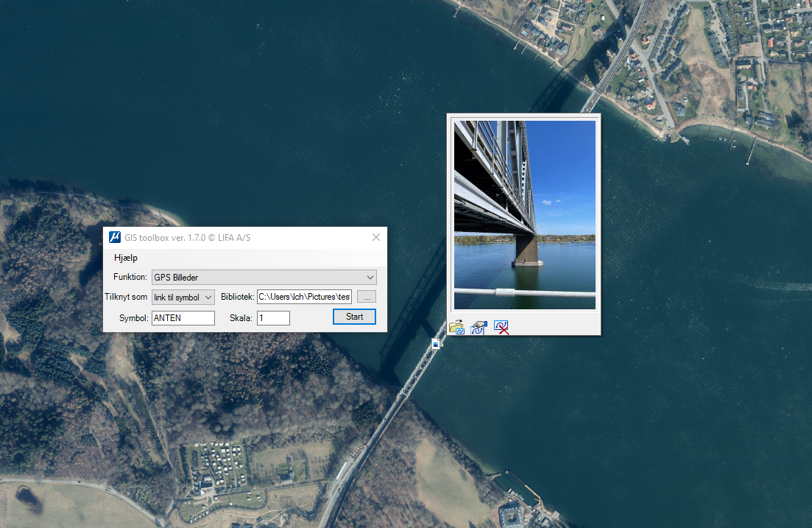Click the bridge photo thumbnail
The width and height of the screenshot is (812, 528).
[523, 214]
